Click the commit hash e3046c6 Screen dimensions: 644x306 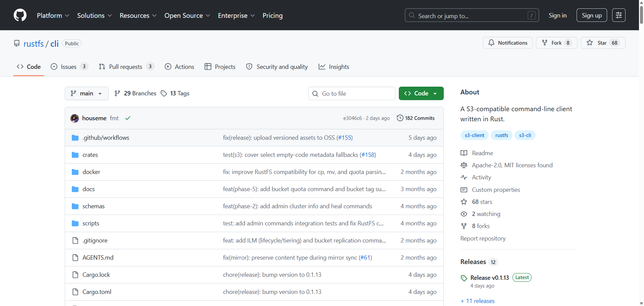tap(353, 118)
